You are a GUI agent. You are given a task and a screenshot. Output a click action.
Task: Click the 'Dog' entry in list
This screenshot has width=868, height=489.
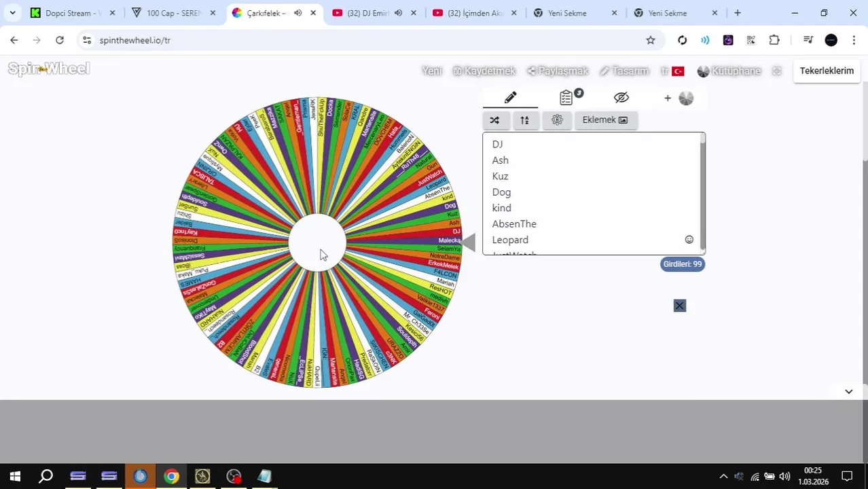[501, 192]
